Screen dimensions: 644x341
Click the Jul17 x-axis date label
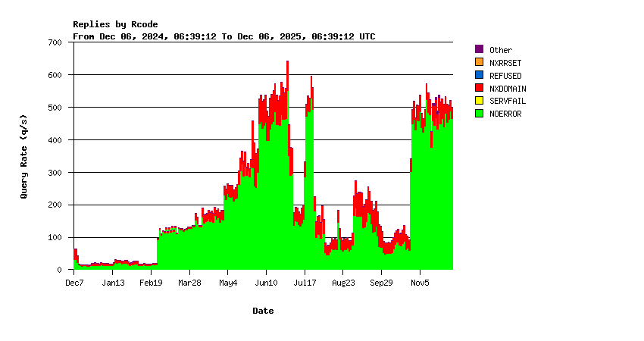[x=305, y=283]
